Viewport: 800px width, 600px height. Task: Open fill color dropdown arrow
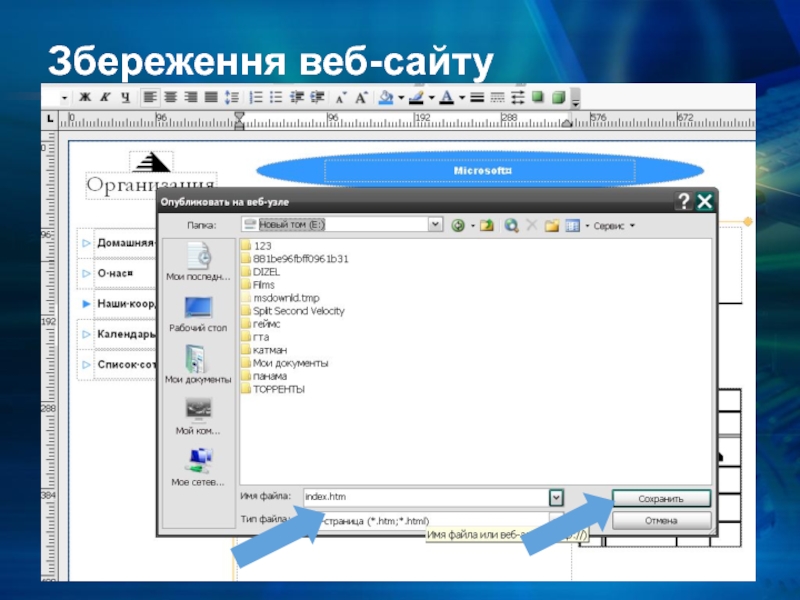click(401, 97)
